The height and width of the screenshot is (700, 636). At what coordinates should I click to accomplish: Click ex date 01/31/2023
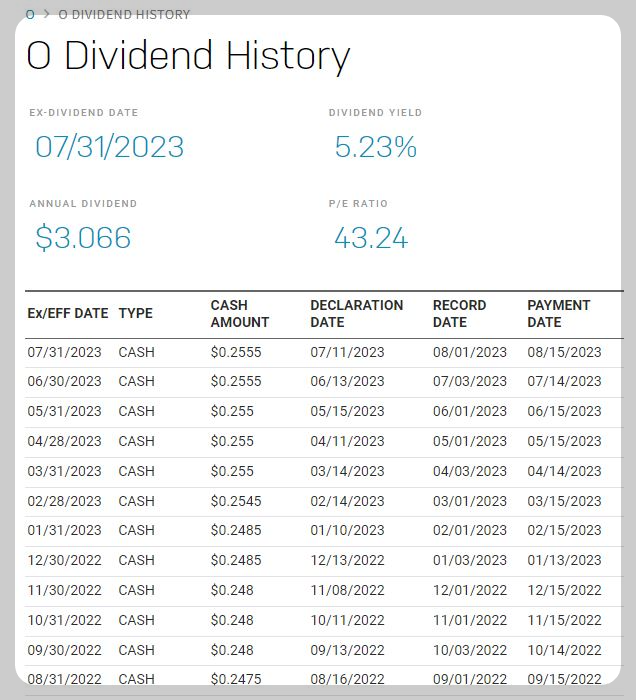(x=65, y=530)
